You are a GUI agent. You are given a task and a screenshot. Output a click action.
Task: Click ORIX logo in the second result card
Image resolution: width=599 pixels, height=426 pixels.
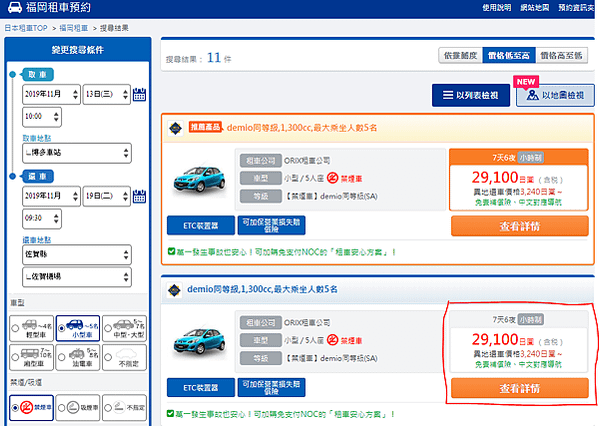pyautogui.click(x=175, y=290)
